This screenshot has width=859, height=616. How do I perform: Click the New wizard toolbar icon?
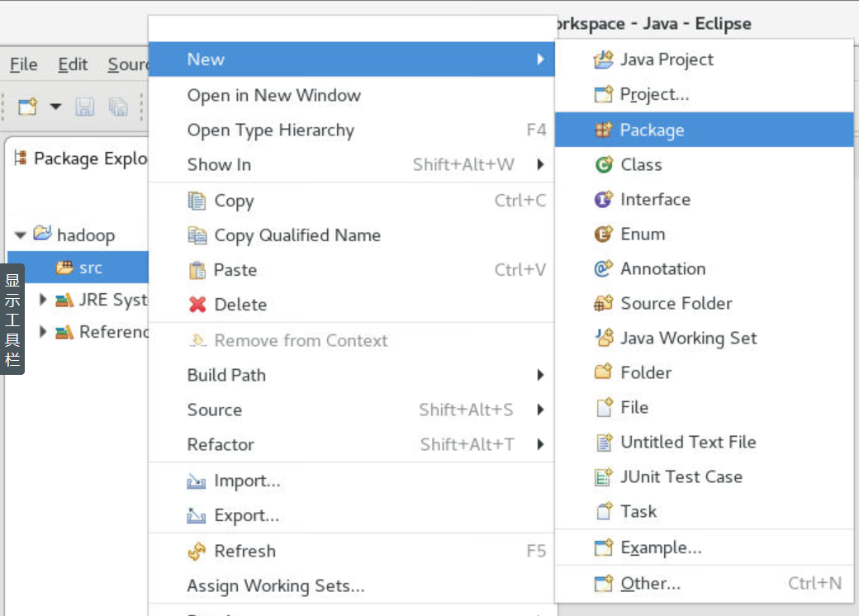click(28, 107)
